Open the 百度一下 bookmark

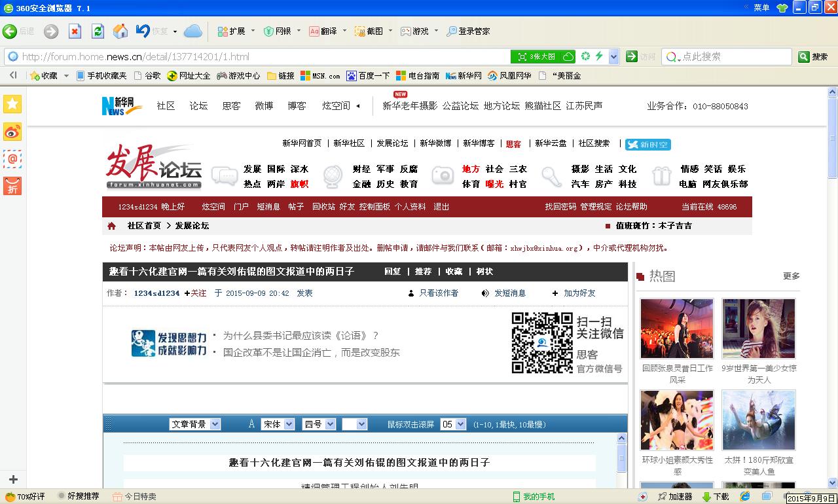click(x=368, y=76)
